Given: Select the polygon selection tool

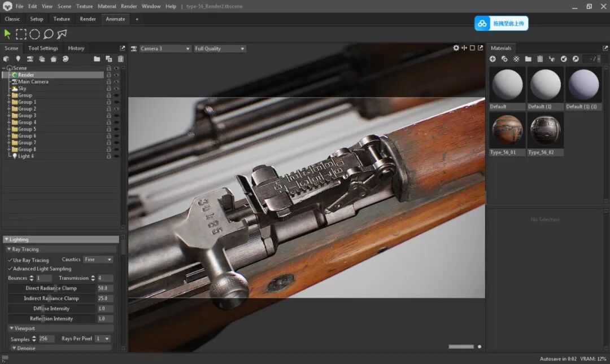Looking at the screenshot, I should (62, 34).
